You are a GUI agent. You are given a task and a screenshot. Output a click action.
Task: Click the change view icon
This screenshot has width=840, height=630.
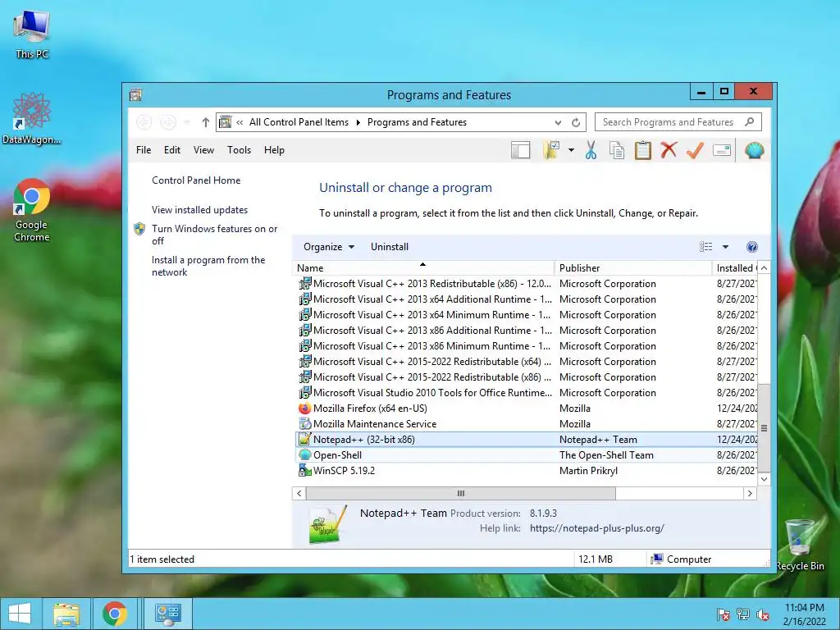706,247
